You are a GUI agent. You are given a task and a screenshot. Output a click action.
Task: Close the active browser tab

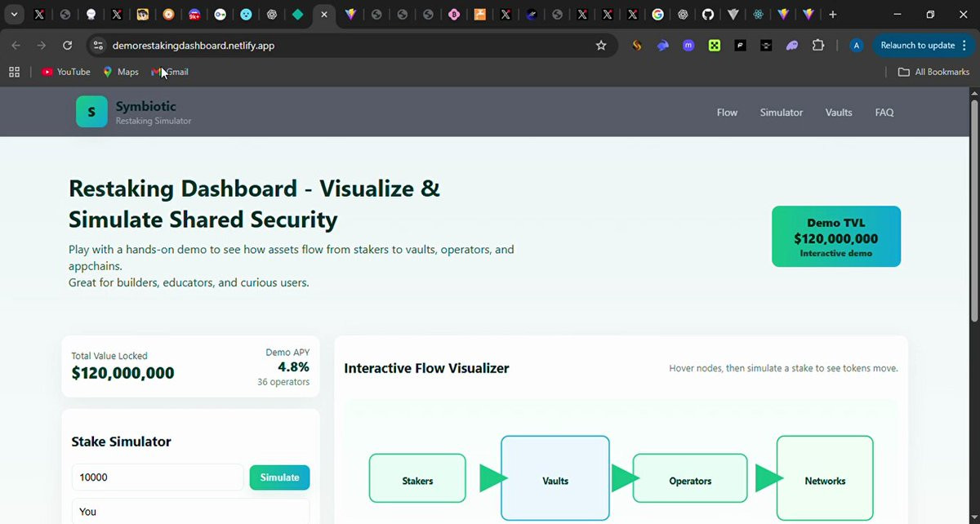pos(324,15)
